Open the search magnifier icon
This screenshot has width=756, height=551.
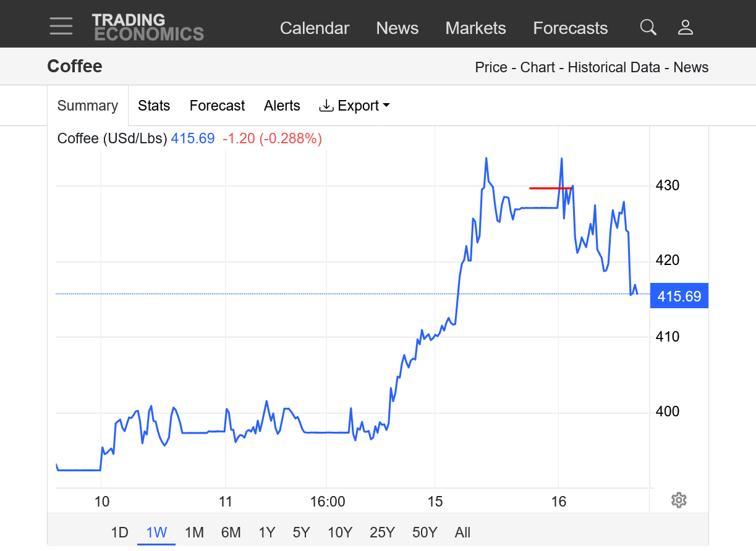[648, 27]
